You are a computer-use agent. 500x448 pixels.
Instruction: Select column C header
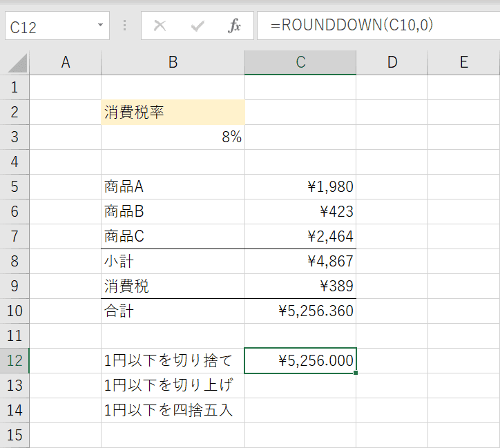click(300, 62)
